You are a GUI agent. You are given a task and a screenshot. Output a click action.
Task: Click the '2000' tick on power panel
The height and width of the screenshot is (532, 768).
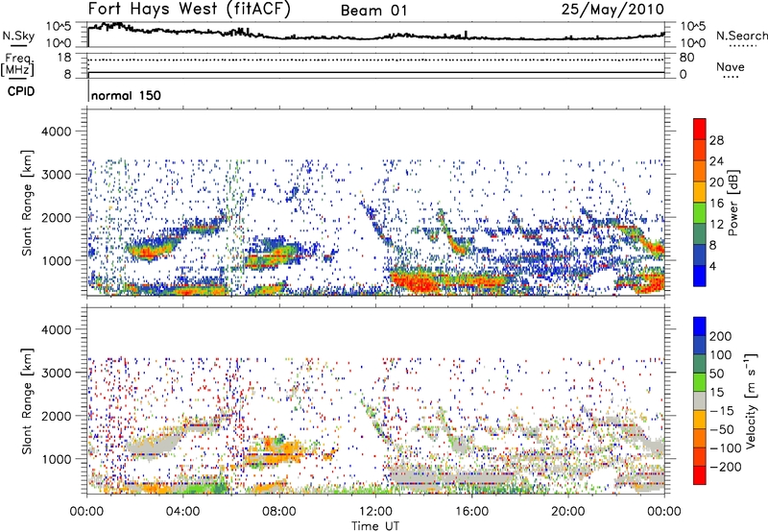point(57,217)
